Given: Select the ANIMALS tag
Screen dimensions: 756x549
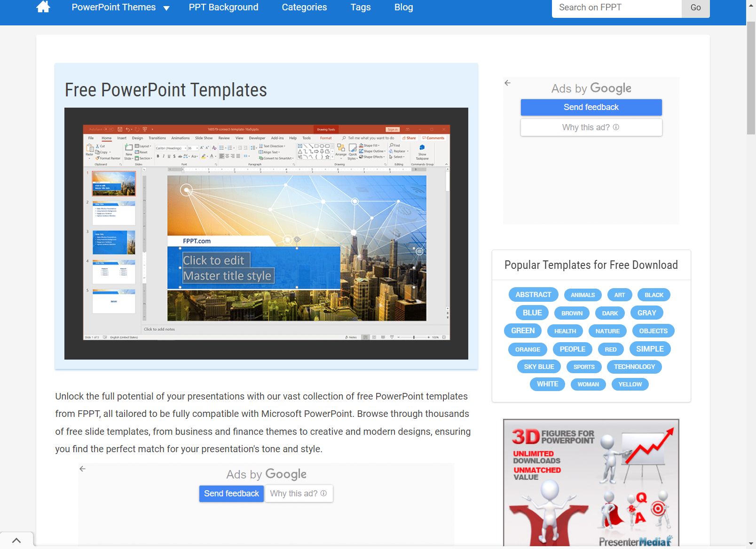Looking at the screenshot, I should (583, 295).
